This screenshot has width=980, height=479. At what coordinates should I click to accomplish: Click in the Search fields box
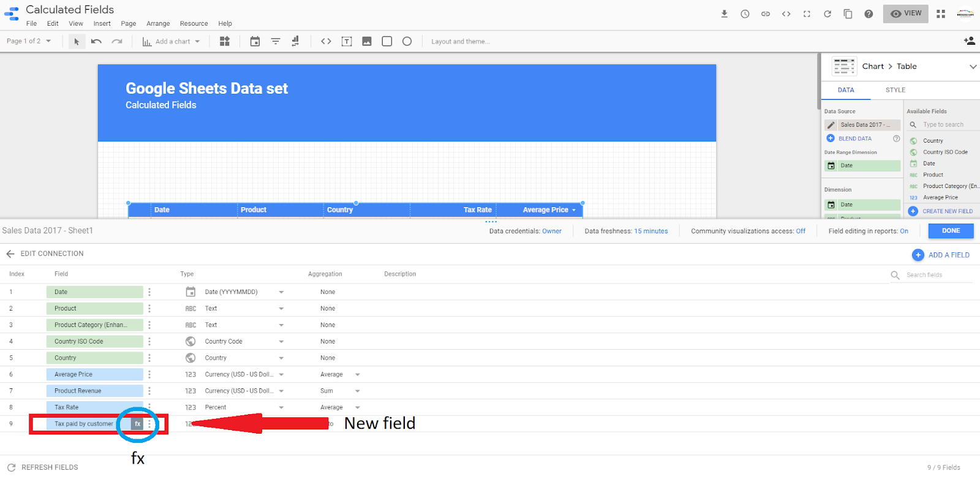[x=938, y=275]
